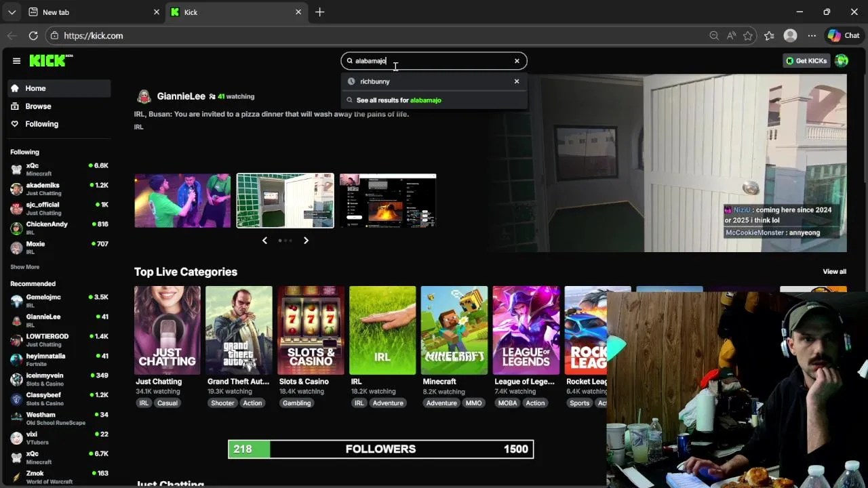Open Following in sidebar
868x488 pixels.
click(59, 124)
